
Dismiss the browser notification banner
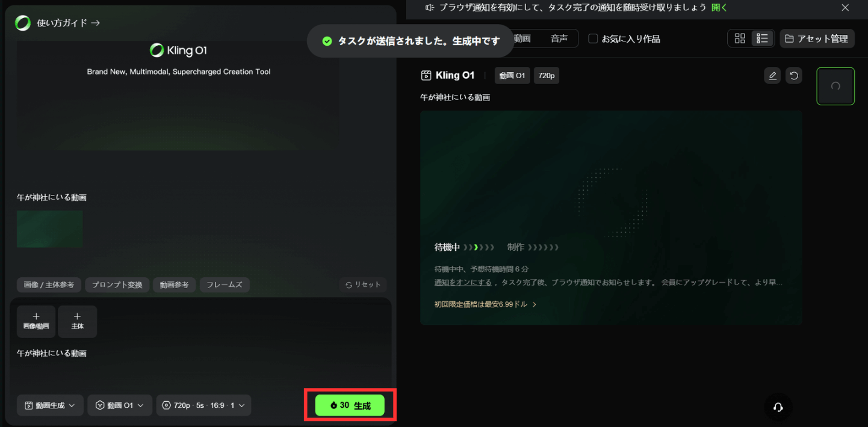(845, 8)
